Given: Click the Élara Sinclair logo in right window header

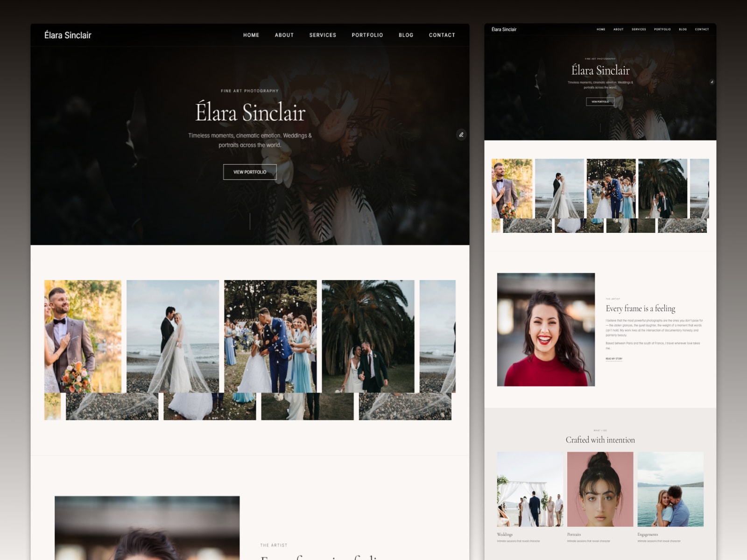Looking at the screenshot, I should click(504, 29).
